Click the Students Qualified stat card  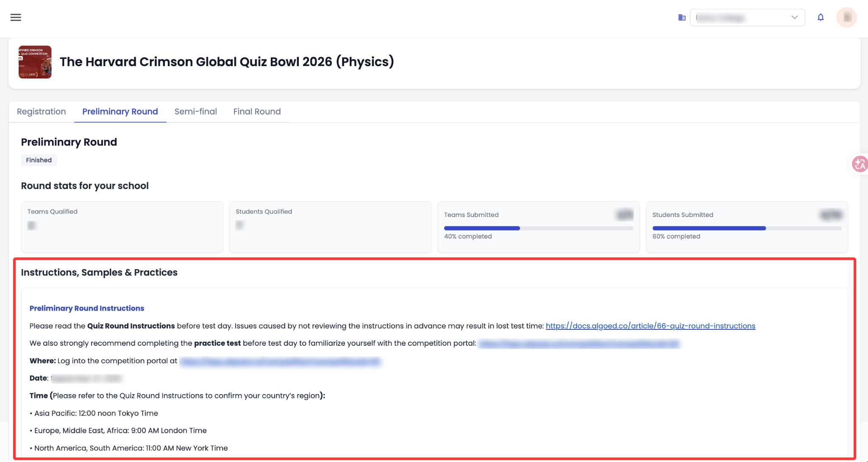click(x=331, y=227)
